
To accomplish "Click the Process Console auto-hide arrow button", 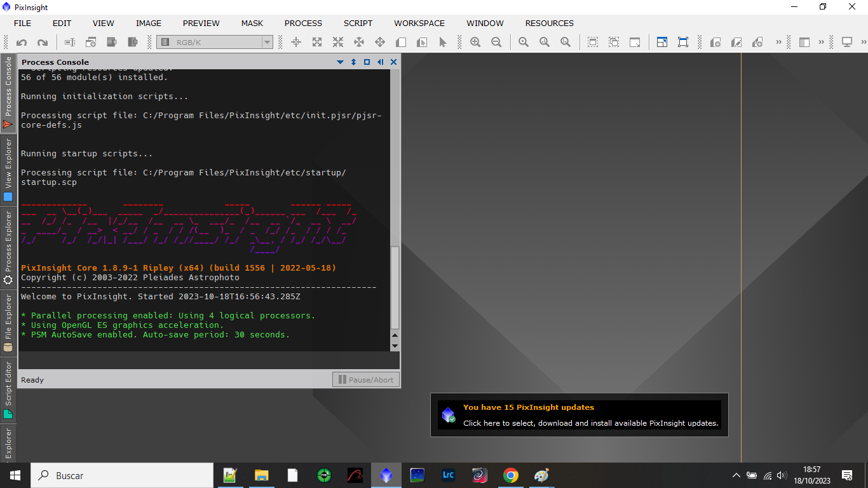I will (380, 62).
